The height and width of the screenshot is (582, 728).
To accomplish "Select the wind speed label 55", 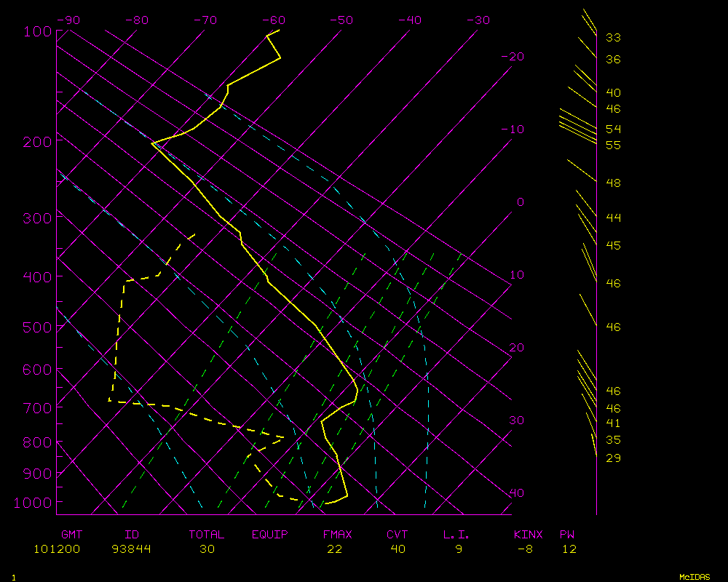I will click(x=613, y=145).
